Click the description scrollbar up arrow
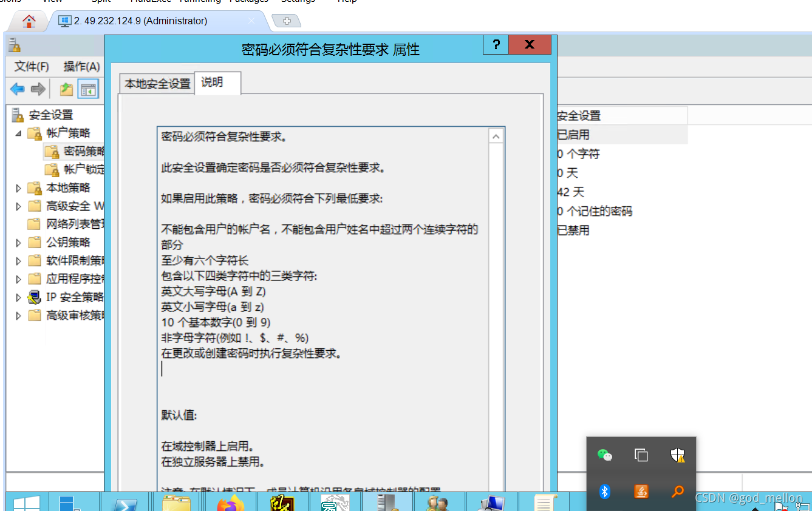 [x=496, y=137]
